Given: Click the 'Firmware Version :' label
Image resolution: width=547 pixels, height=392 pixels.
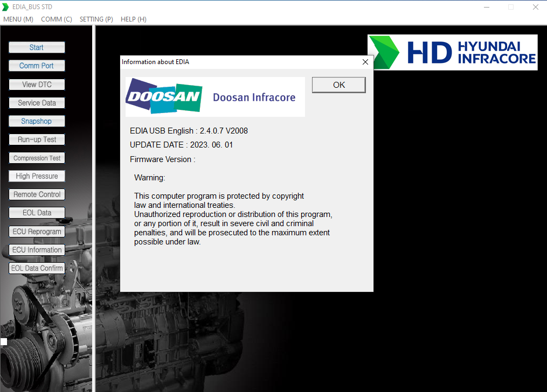Looking at the screenshot, I should 163,159.
